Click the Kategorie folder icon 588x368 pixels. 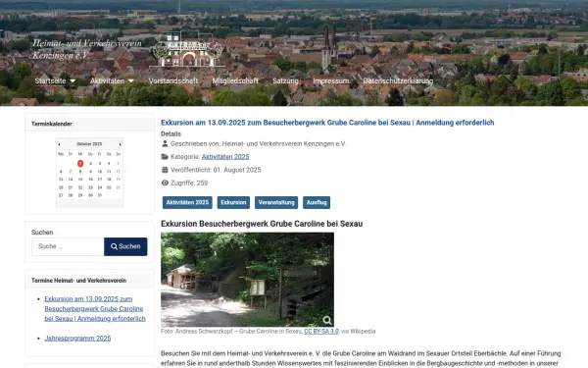165,157
